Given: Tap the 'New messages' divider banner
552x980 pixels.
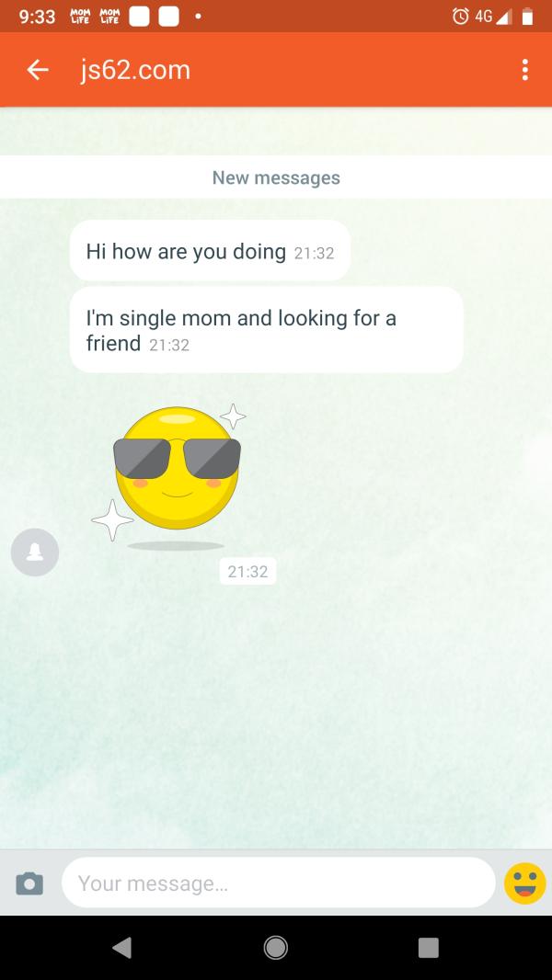Looking at the screenshot, I should tap(276, 177).
